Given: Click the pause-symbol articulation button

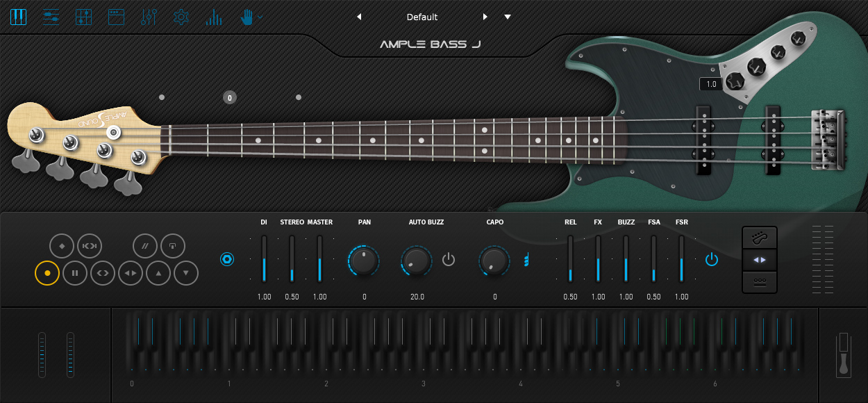Looking at the screenshot, I should pos(75,273).
